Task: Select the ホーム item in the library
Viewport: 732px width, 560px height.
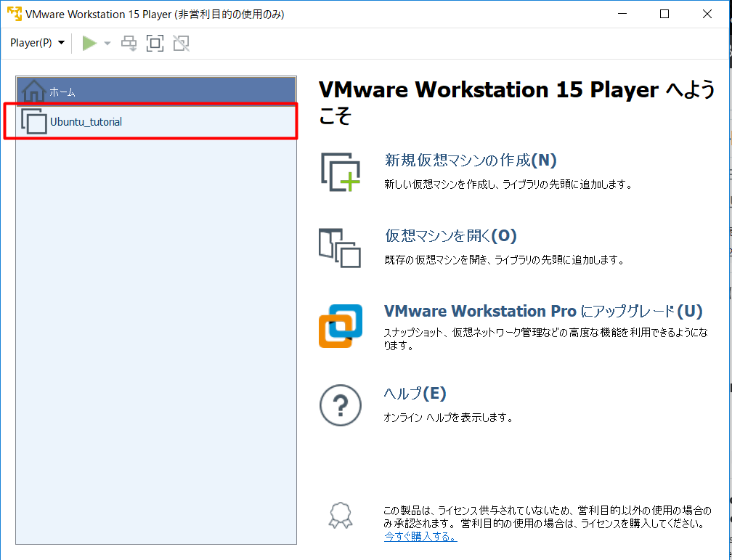Action: pyautogui.click(x=156, y=91)
